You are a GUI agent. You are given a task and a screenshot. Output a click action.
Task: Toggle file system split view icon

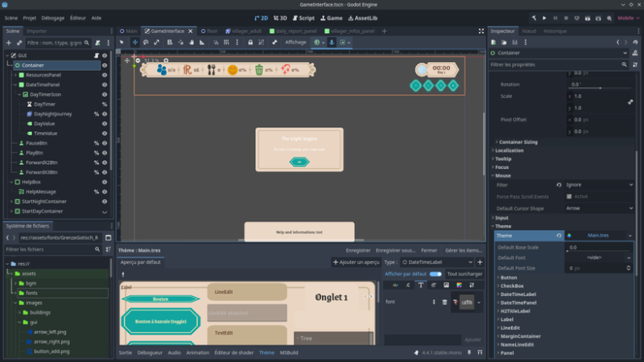click(108, 237)
